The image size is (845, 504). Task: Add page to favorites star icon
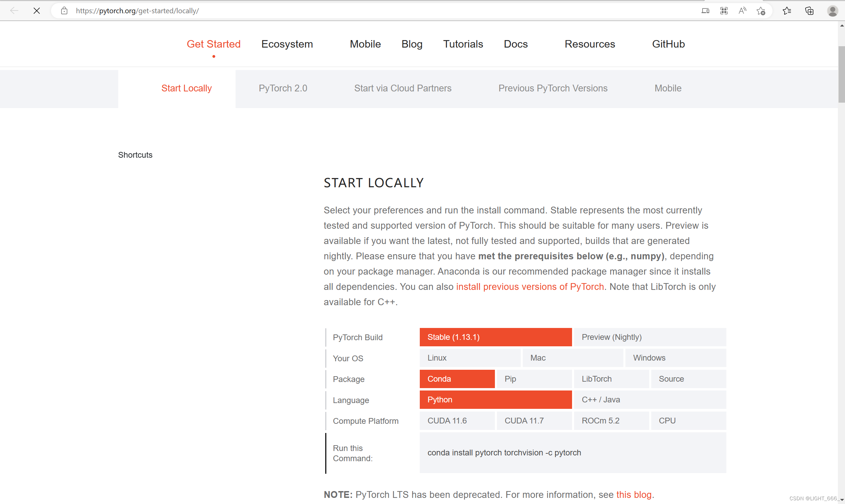pyautogui.click(x=761, y=11)
